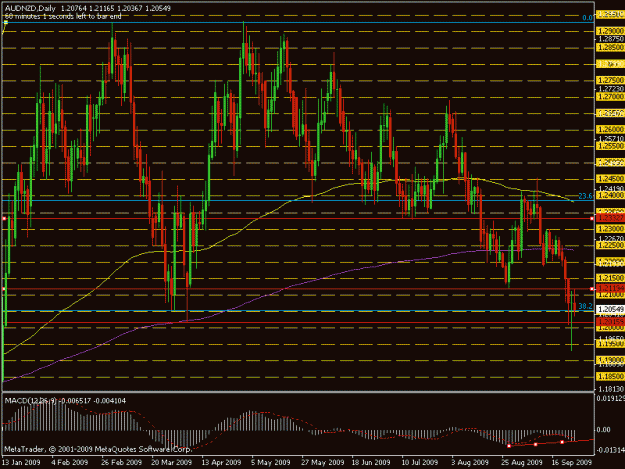
Task: Click the MACD(12,26,9) indicator label
Action: click(x=30, y=400)
